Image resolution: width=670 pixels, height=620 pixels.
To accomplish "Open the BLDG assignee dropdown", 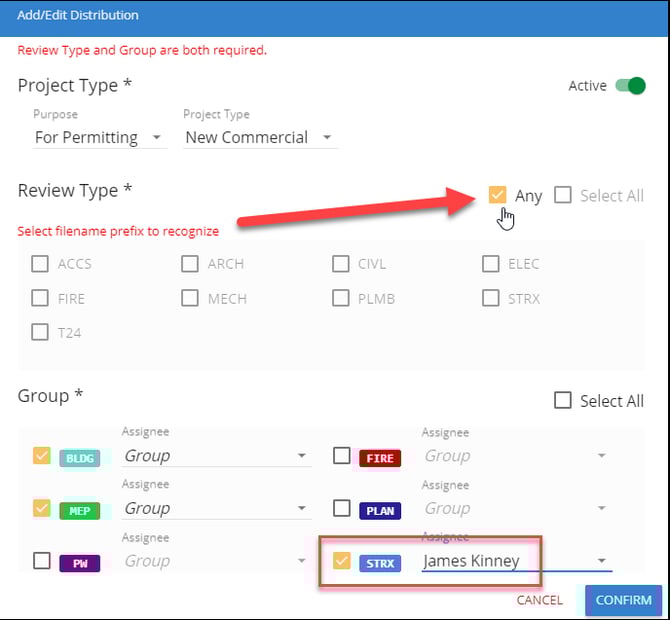I will click(302, 456).
